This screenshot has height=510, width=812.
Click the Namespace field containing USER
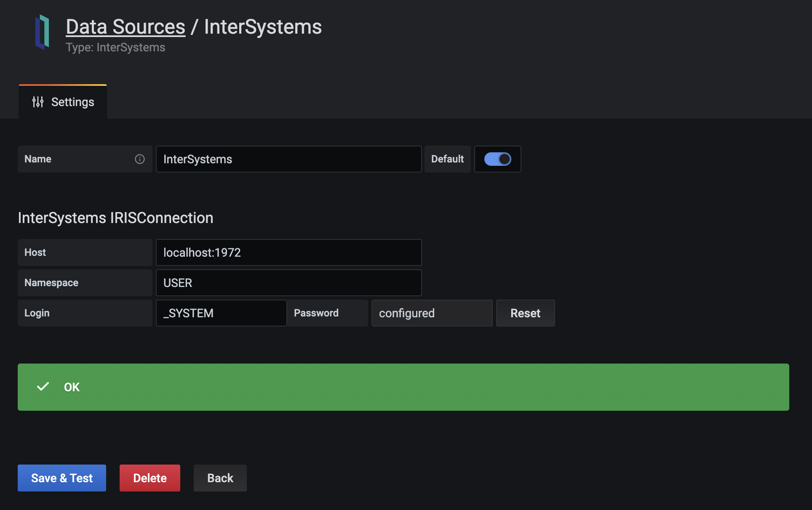coord(288,283)
